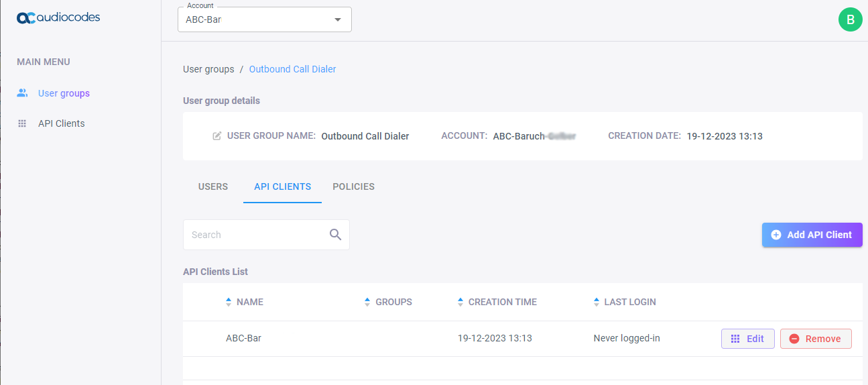Screen dimensions: 868x385
Task: Click the CREATION TIME column header
Action: point(503,302)
